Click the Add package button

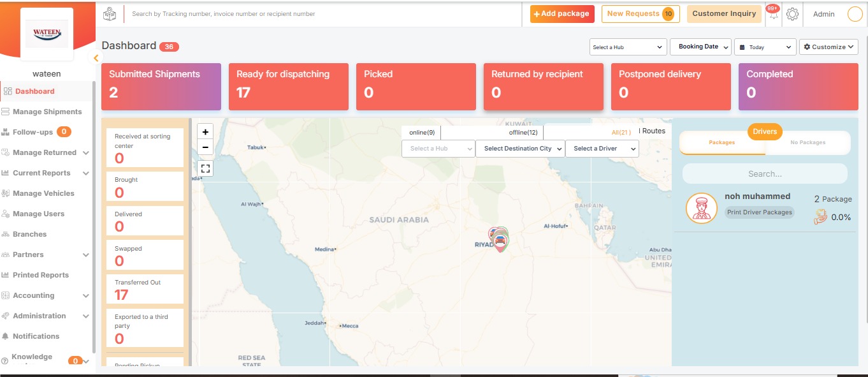pyautogui.click(x=562, y=14)
